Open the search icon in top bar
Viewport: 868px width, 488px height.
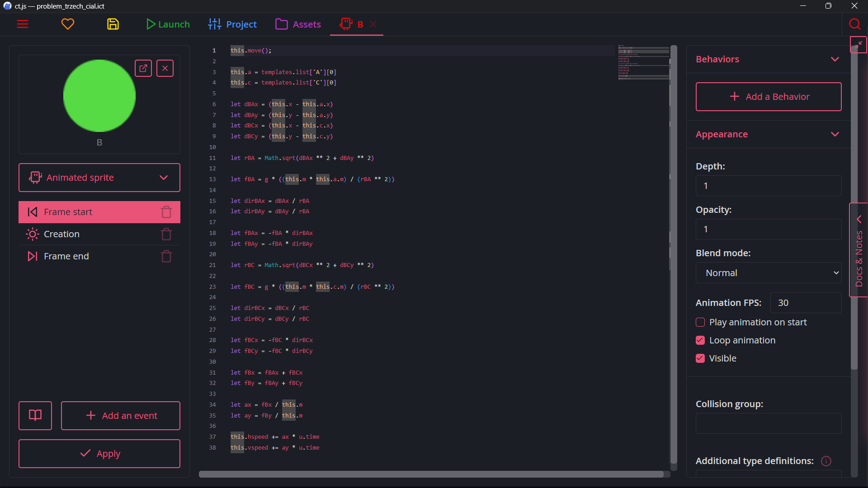pos(854,24)
